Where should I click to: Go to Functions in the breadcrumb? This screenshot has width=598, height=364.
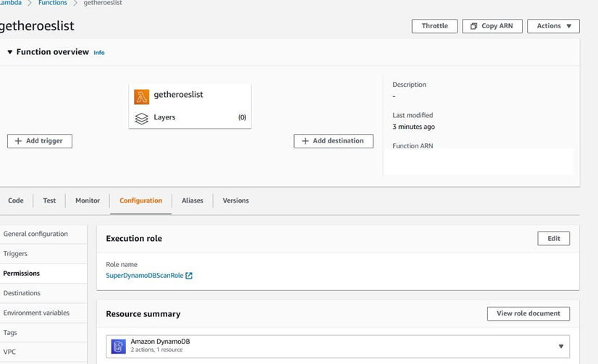[53, 3]
